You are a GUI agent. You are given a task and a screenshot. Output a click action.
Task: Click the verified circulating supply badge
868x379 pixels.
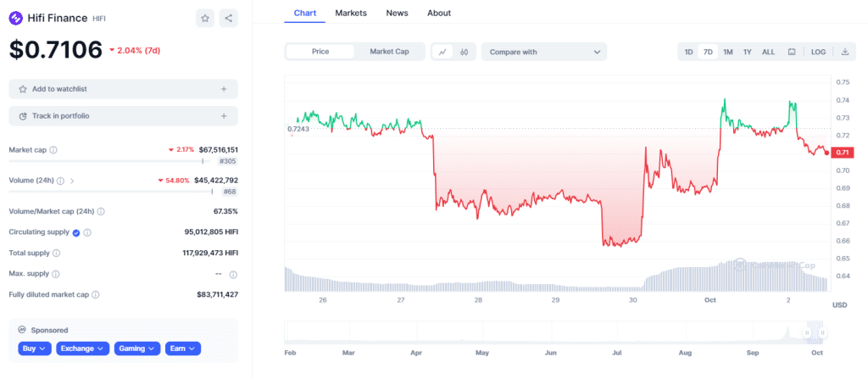pyautogui.click(x=76, y=232)
